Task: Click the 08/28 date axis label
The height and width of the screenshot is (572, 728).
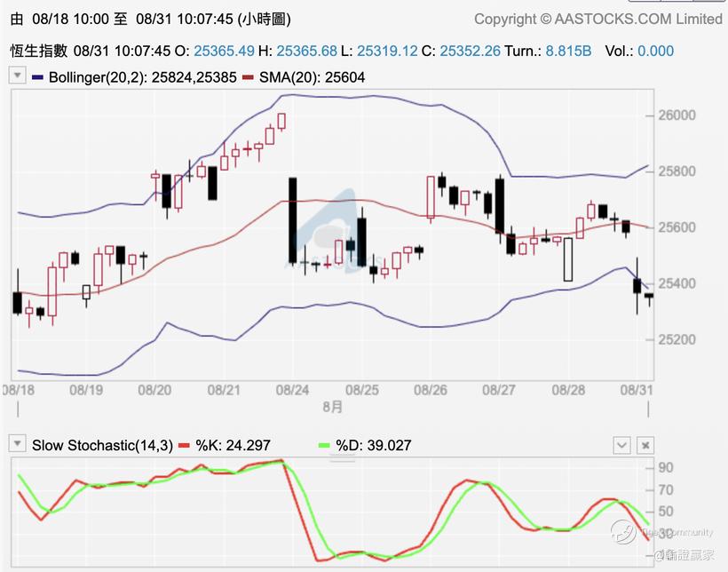Action: [568, 389]
